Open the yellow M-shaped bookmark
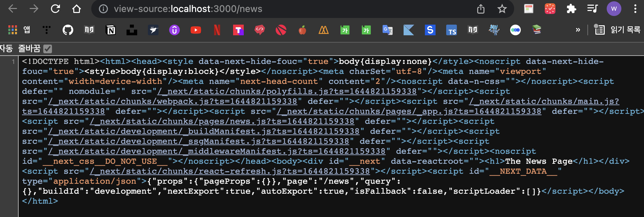This screenshot has width=644, height=217. coord(324,30)
